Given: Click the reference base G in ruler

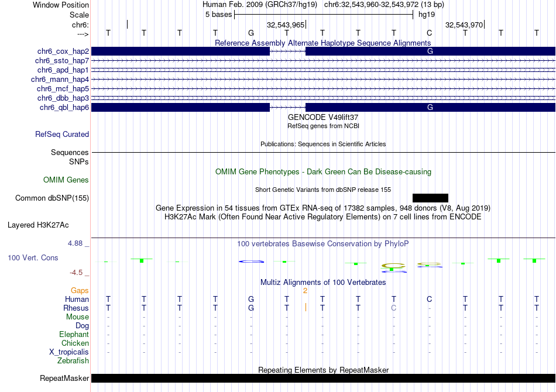Looking at the screenshot, I should 251,33.
